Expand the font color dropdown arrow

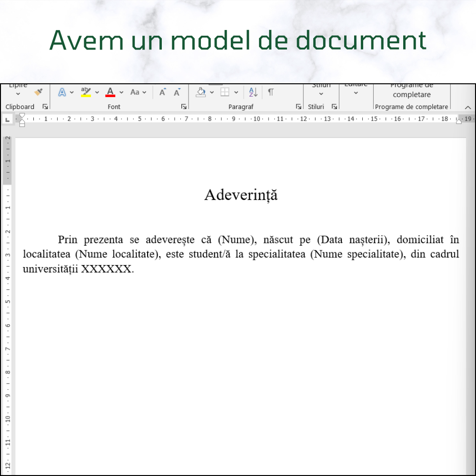click(x=121, y=92)
